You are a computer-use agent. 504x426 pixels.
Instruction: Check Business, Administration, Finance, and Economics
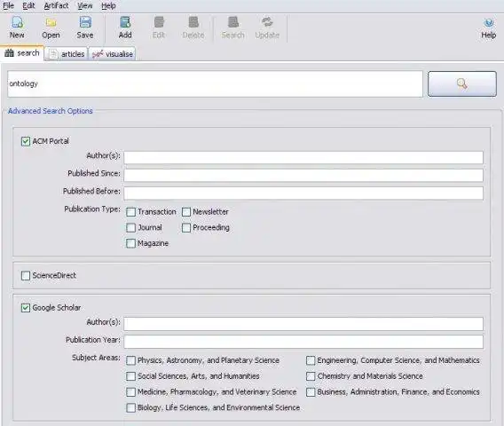click(x=311, y=392)
